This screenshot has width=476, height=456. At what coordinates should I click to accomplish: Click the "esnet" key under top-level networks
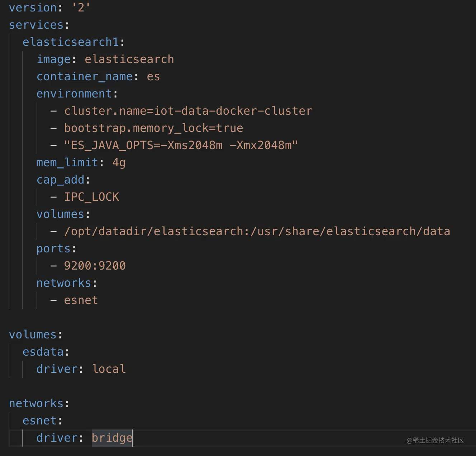[x=39, y=421]
